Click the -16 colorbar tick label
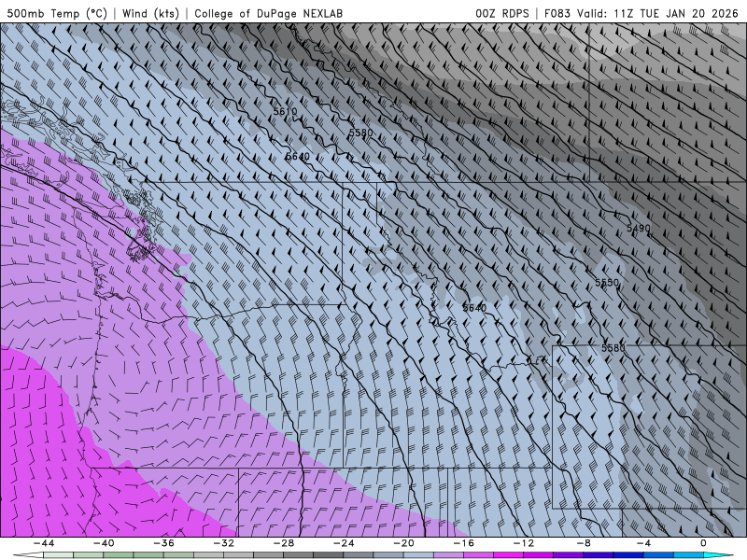This screenshot has width=747, height=560. (x=463, y=543)
